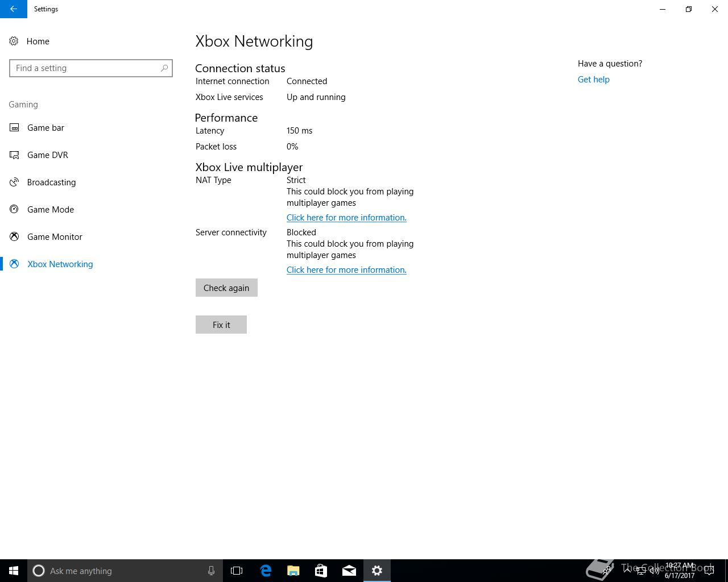Click the Check again button
The image size is (728, 582).
(x=226, y=288)
